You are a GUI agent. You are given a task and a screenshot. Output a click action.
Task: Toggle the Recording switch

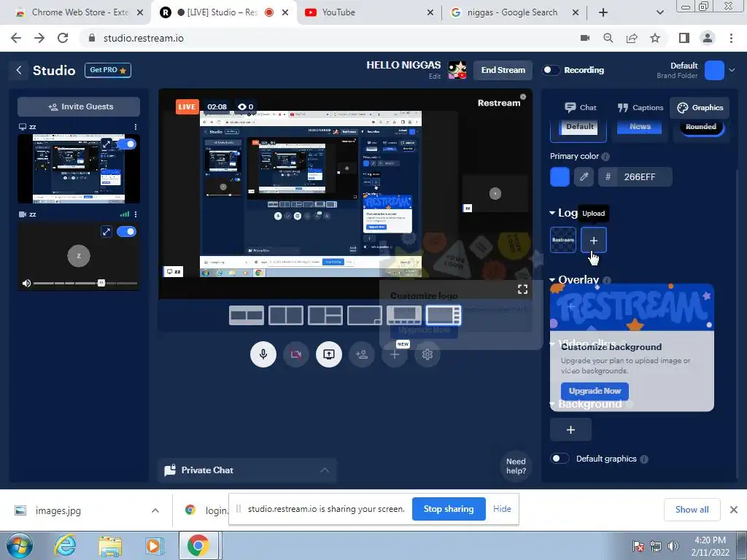coord(551,70)
